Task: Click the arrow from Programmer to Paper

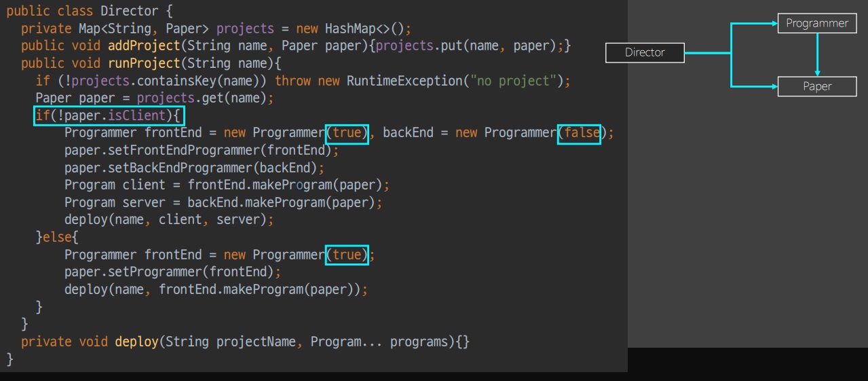Action: pos(817,55)
